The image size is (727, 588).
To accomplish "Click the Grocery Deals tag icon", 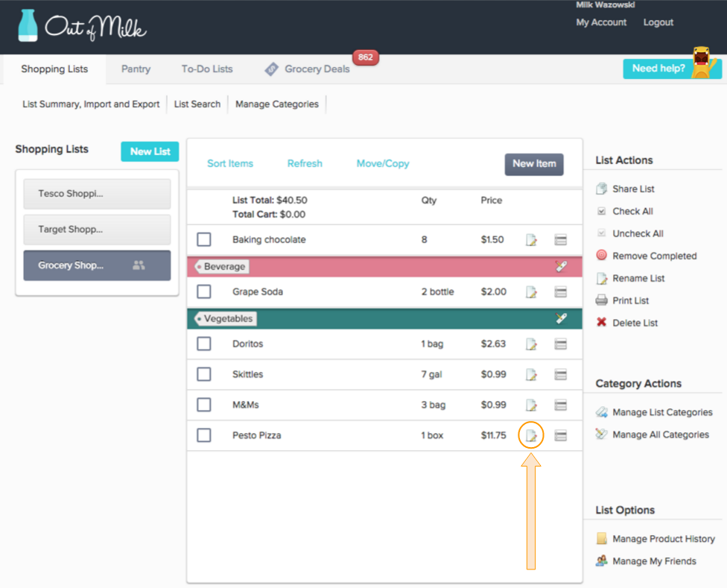I will pyautogui.click(x=271, y=69).
